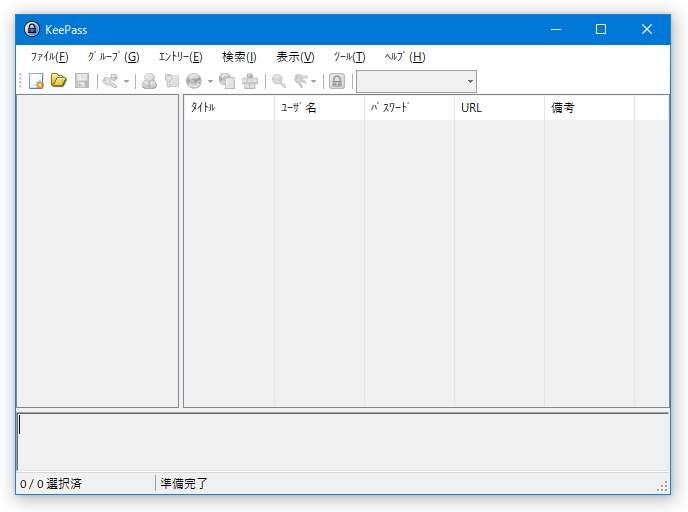
Task: Open a database with the folder icon
Action: pos(59,81)
